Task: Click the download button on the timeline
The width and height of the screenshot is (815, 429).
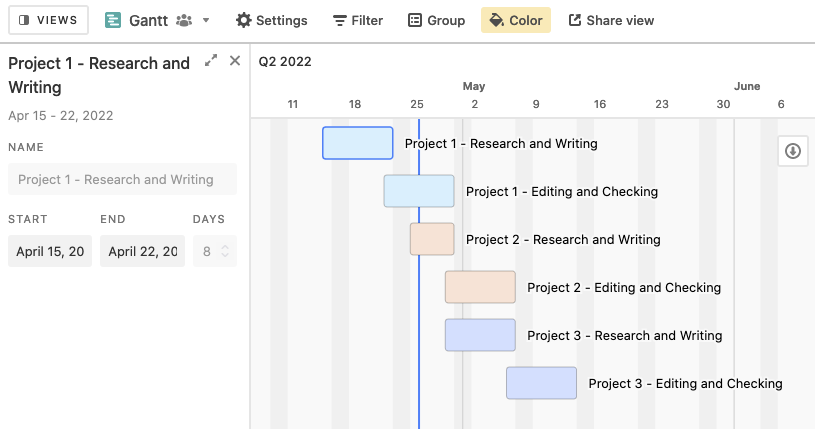Action: tap(793, 151)
